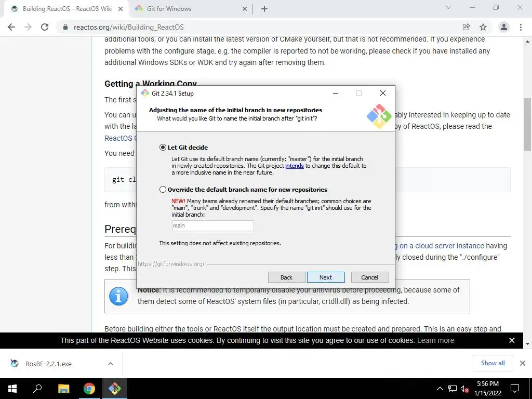Open downloaded RosBE-2.2.1.exe file

click(48, 364)
